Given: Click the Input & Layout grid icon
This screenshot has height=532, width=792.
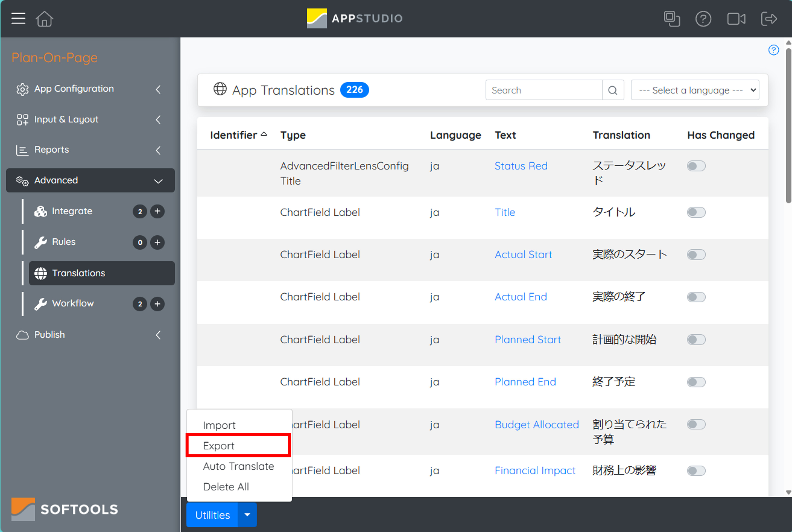Looking at the screenshot, I should pos(22,120).
